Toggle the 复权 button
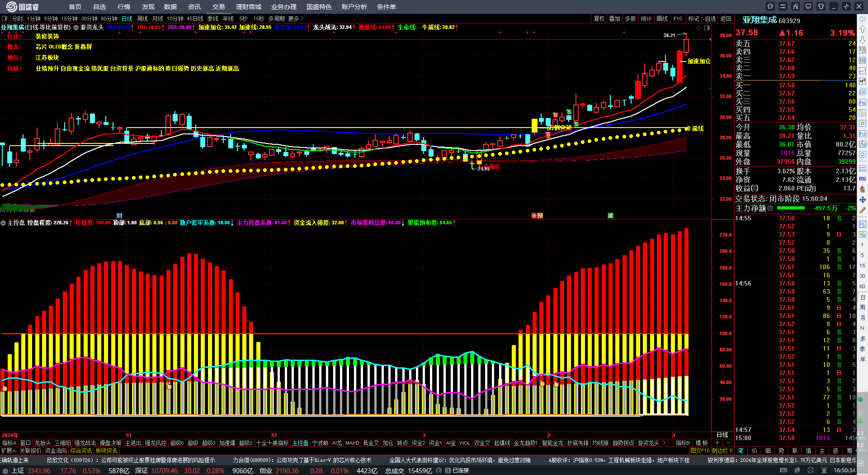The height and width of the screenshot is (475, 868). 599,19
